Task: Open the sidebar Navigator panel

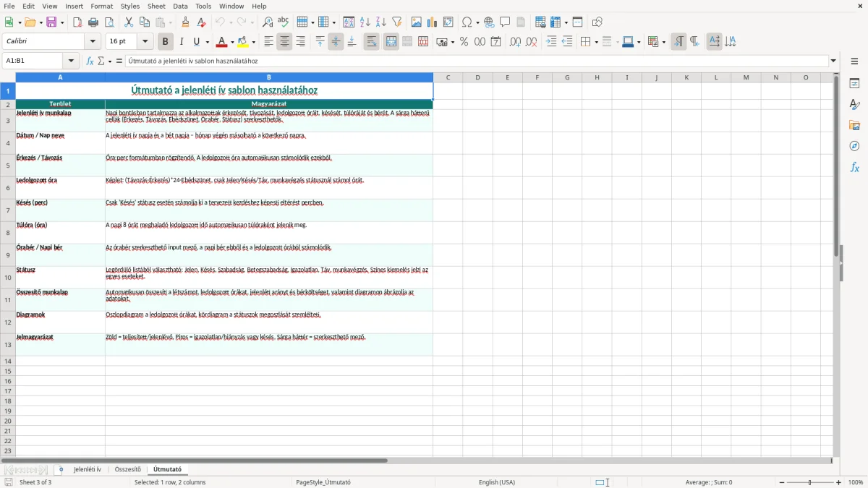Action: click(x=854, y=146)
